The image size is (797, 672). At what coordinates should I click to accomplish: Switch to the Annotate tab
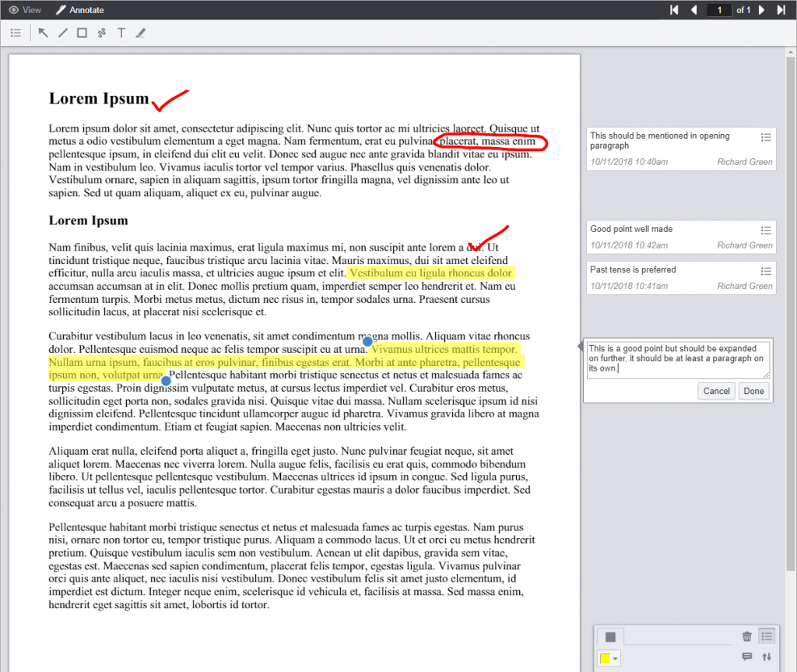click(x=80, y=9)
